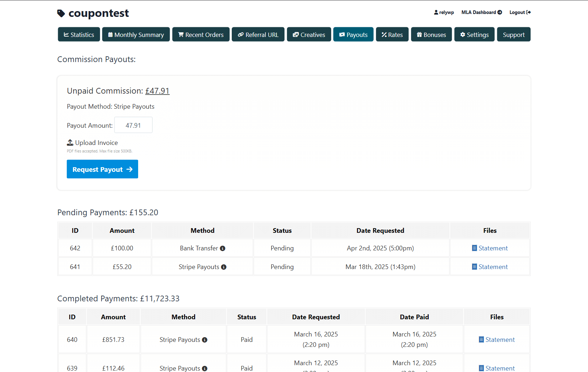Click the unpaid commission £47.91 amount
588x372 pixels.
coord(157,91)
